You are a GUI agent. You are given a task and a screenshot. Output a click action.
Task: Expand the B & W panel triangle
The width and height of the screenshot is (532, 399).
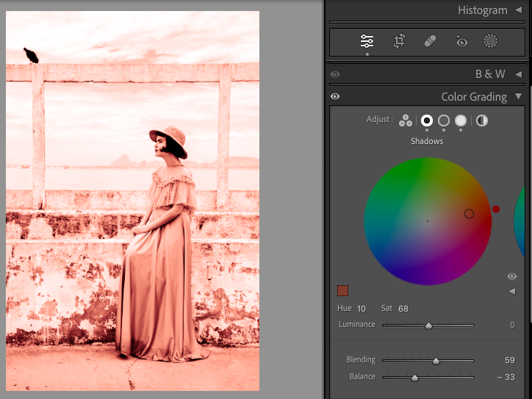click(518, 74)
